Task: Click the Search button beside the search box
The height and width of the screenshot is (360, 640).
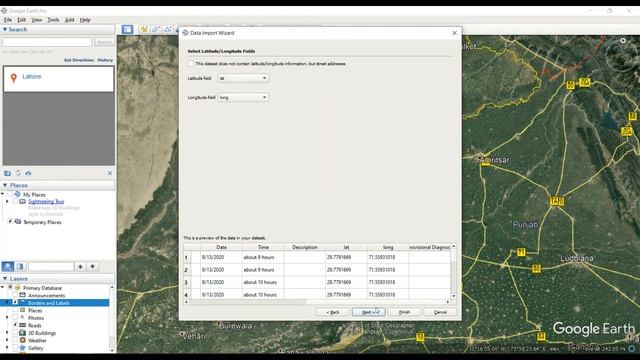Action: [x=104, y=42]
